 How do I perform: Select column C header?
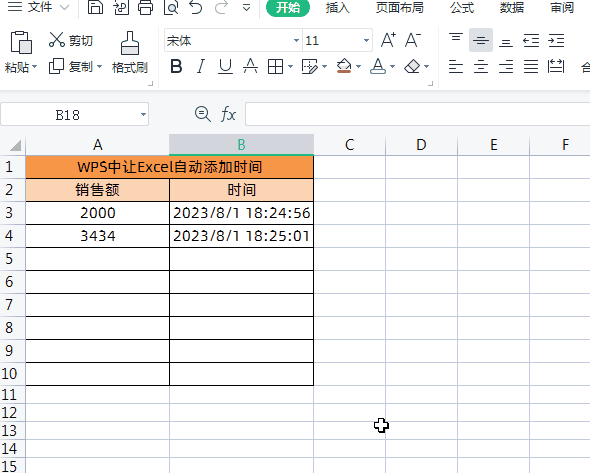click(350, 144)
